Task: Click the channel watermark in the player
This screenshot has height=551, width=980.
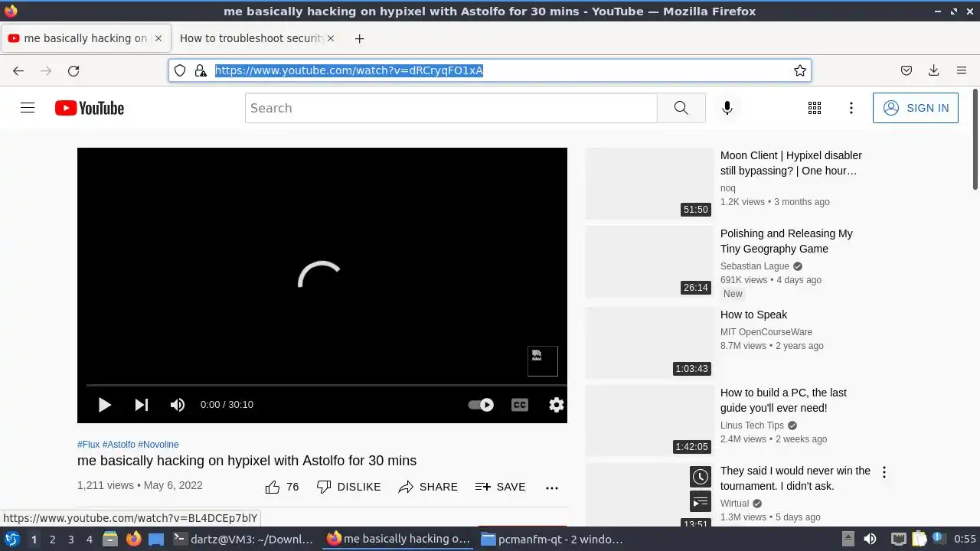Action: coord(543,361)
